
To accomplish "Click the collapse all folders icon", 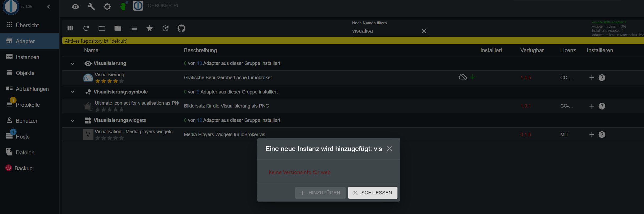I will click(118, 28).
